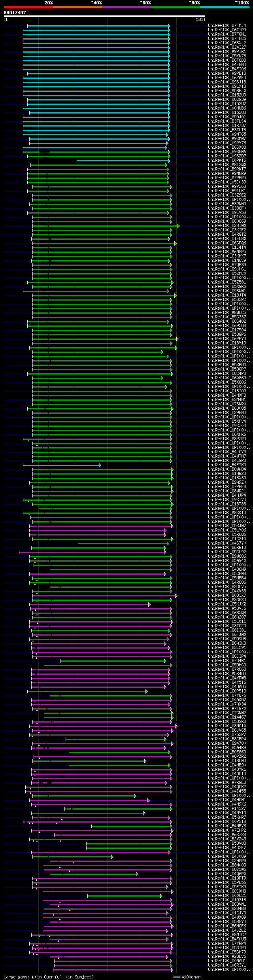The height and width of the screenshot is (980, 253).
Task: Click the label UniRef100_A3GGS4
Action: 227,600
